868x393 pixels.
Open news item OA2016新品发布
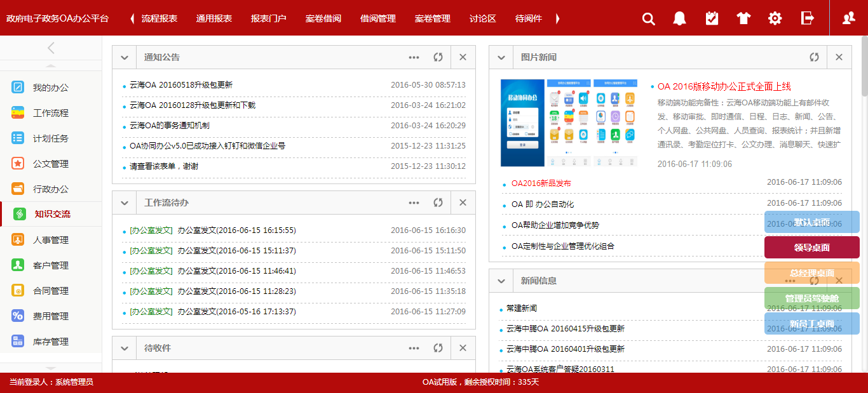(541, 183)
